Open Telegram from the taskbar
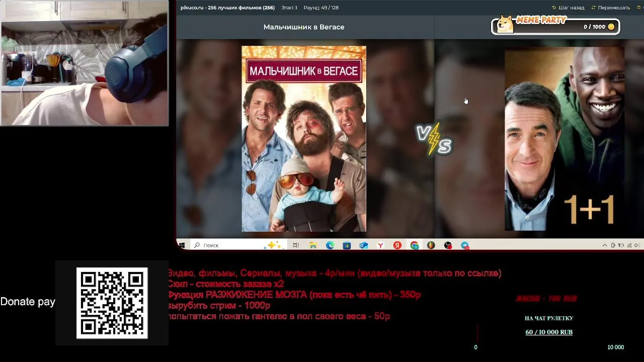 tap(465, 245)
